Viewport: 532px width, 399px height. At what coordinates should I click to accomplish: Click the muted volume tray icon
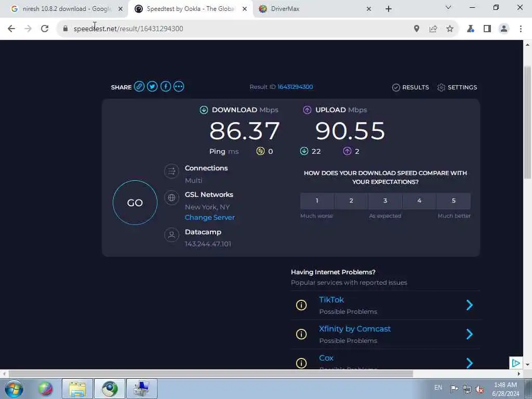click(x=480, y=389)
